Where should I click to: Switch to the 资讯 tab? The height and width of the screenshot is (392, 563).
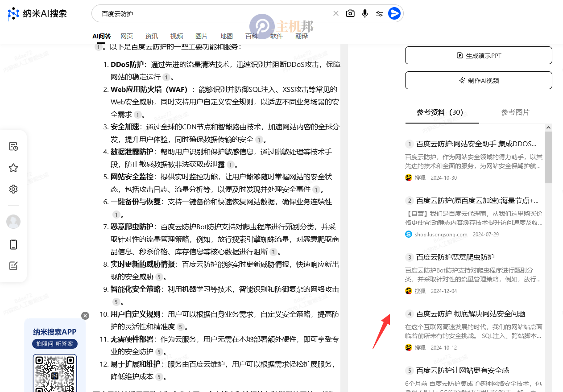pos(152,36)
